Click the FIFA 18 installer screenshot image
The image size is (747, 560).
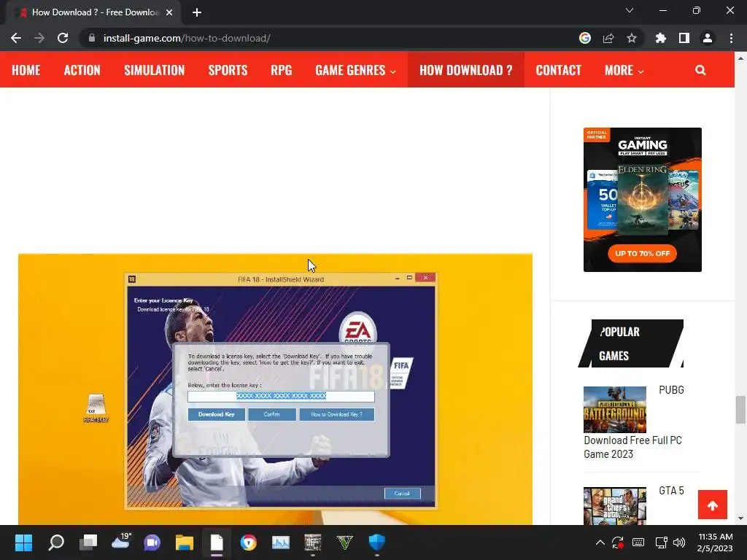275,389
